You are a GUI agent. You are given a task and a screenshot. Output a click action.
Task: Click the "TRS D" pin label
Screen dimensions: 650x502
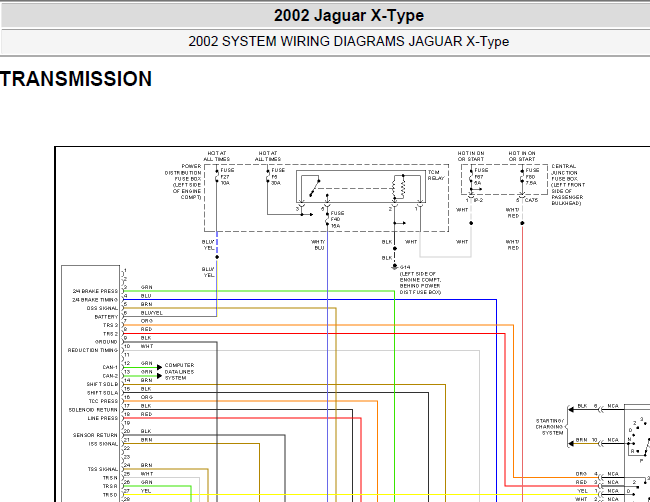110,495
